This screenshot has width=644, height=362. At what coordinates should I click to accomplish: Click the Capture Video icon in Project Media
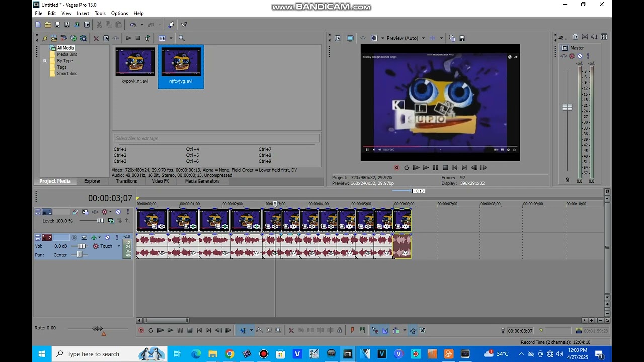[x=63, y=38]
